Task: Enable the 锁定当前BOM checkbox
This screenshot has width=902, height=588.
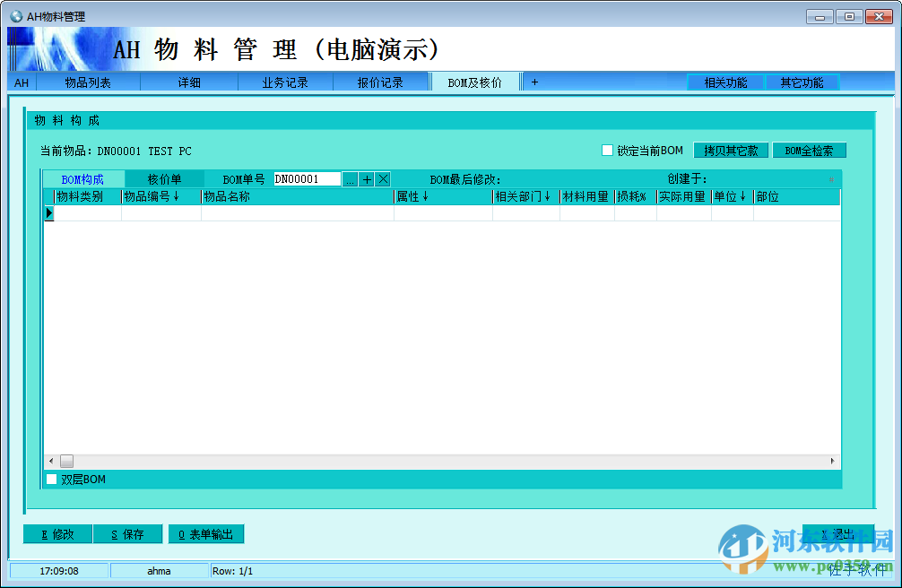Action: pyautogui.click(x=607, y=150)
